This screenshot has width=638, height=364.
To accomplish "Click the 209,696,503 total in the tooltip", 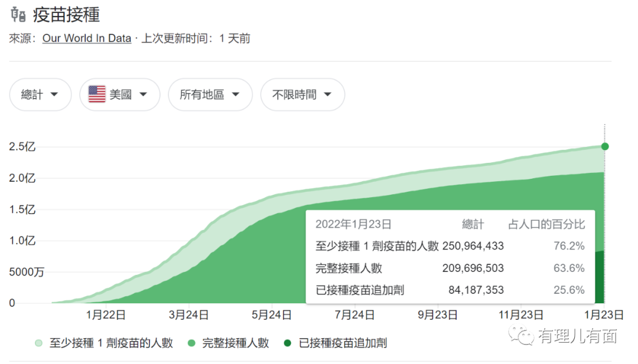I will click(473, 268).
